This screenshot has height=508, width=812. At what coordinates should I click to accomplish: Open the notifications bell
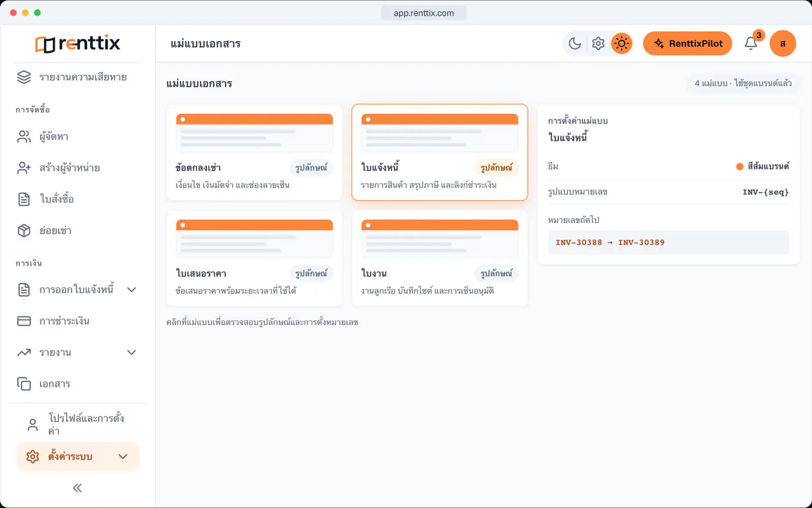[751, 44]
